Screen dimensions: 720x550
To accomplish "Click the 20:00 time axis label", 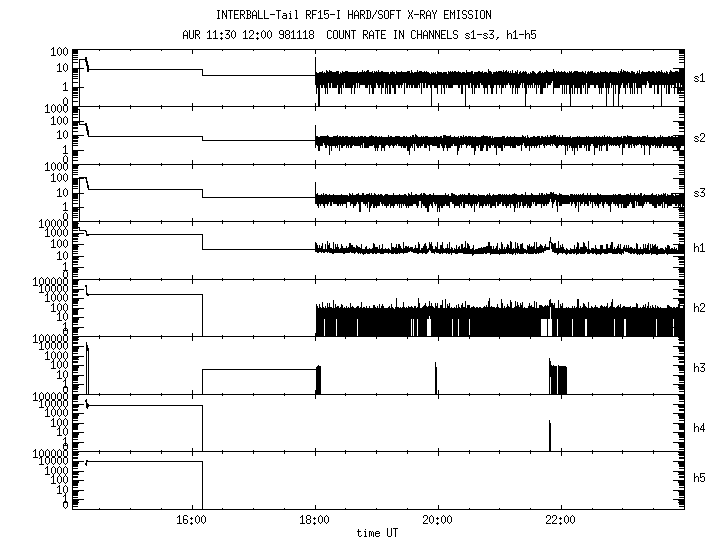I will (x=438, y=520).
